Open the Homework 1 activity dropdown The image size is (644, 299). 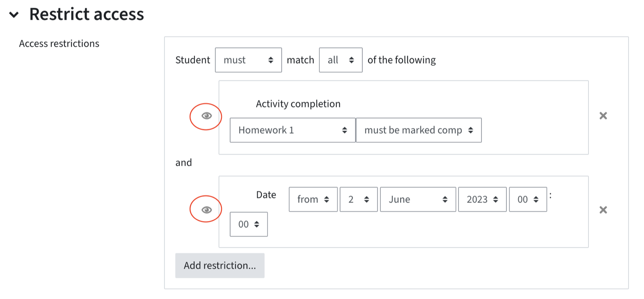click(293, 130)
